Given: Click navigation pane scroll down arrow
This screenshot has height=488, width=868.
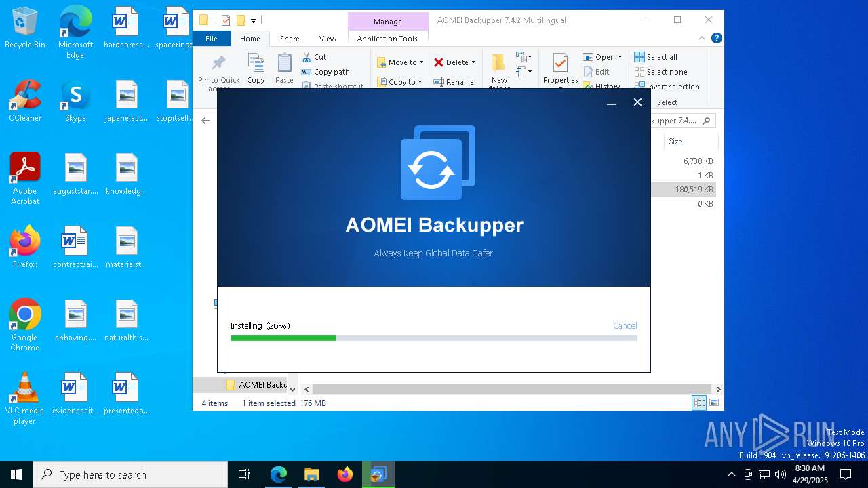Looking at the screenshot, I should coord(292,390).
